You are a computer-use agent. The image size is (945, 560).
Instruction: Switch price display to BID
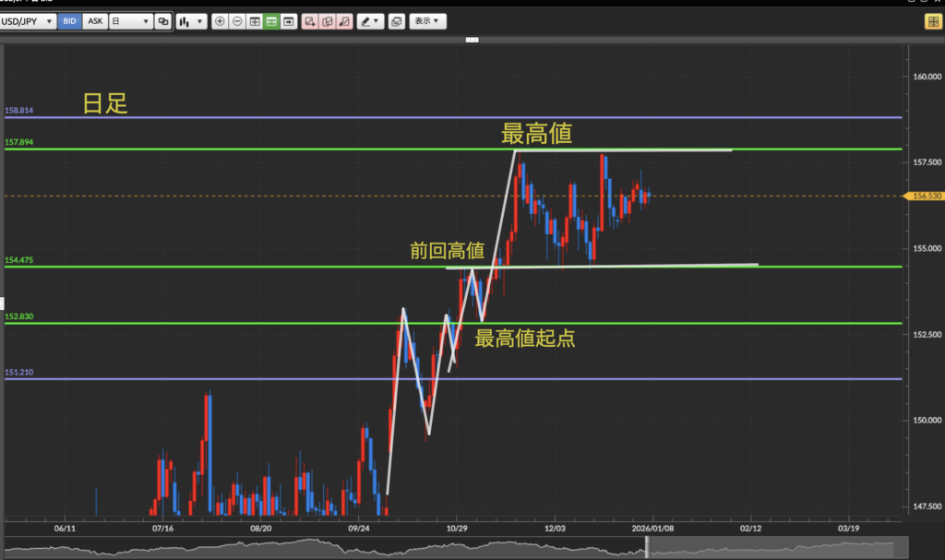(70, 21)
